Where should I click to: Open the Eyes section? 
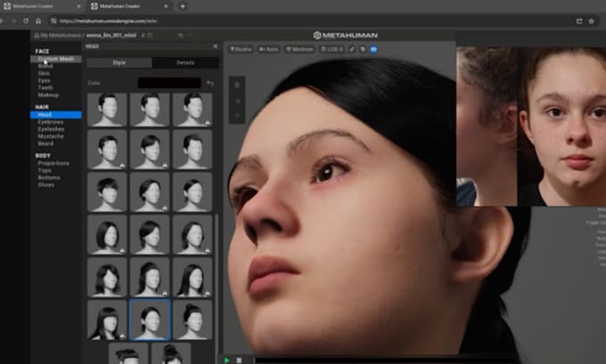coord(44,81)
